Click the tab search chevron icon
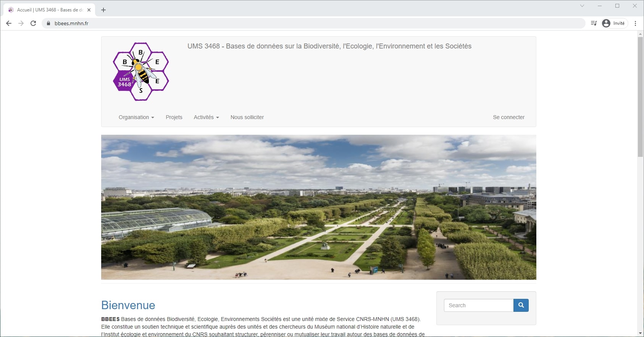The image size is (644, 337). point(582,6)
